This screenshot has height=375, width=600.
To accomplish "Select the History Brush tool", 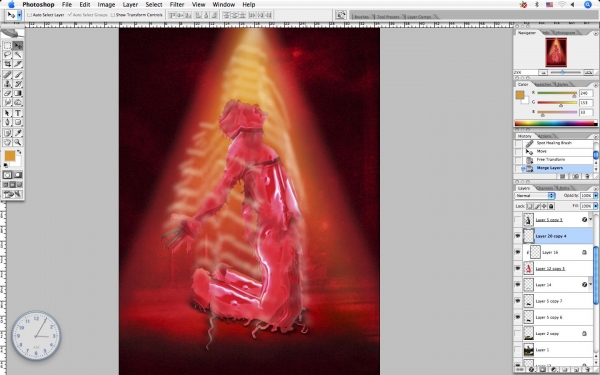I will [x=18, y=84].
